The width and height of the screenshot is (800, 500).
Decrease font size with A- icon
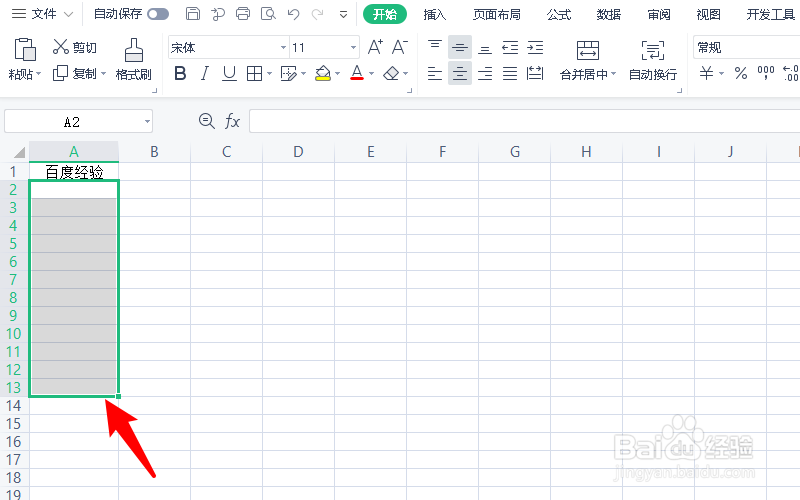point(399,47)
